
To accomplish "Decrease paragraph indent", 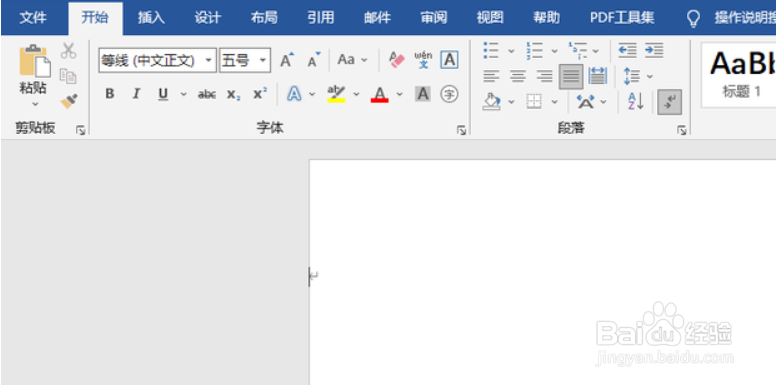I will click(x=627, y=50).
